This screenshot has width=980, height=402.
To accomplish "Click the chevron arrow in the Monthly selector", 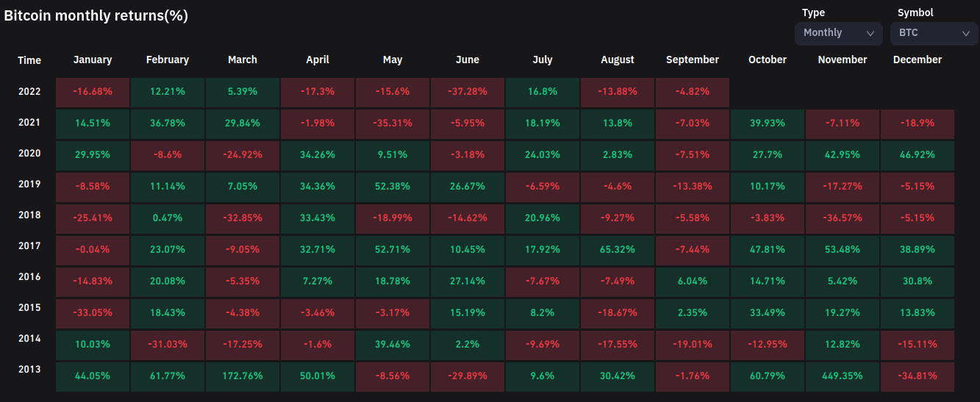I will [x=870, y=33].
